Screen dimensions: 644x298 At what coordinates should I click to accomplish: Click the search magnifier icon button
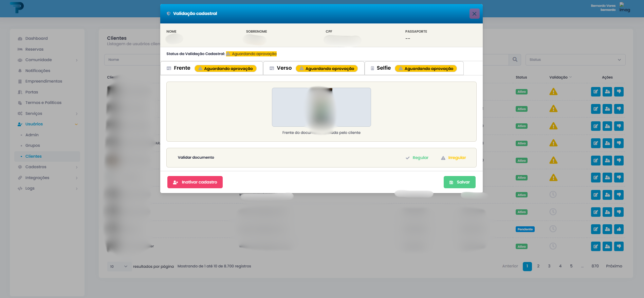[x=515, y=59]
